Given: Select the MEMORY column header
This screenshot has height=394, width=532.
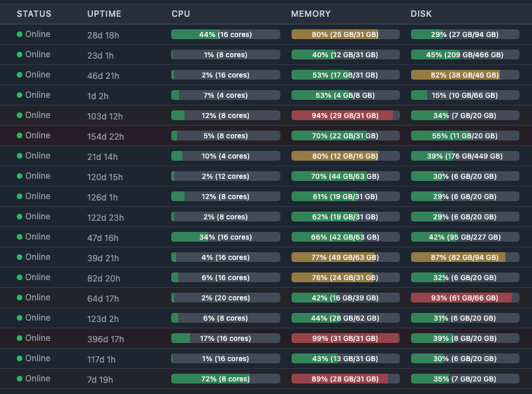Looking at the screenshot, I should coord(310,14).
